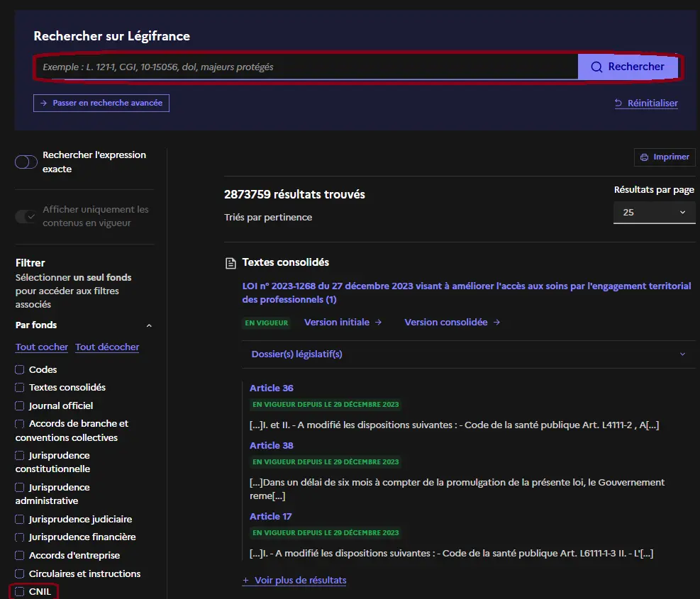This screenshot has width=700, height=599.
Task: Click the 'Triés par pertinence' text
Action: point(268,218)
